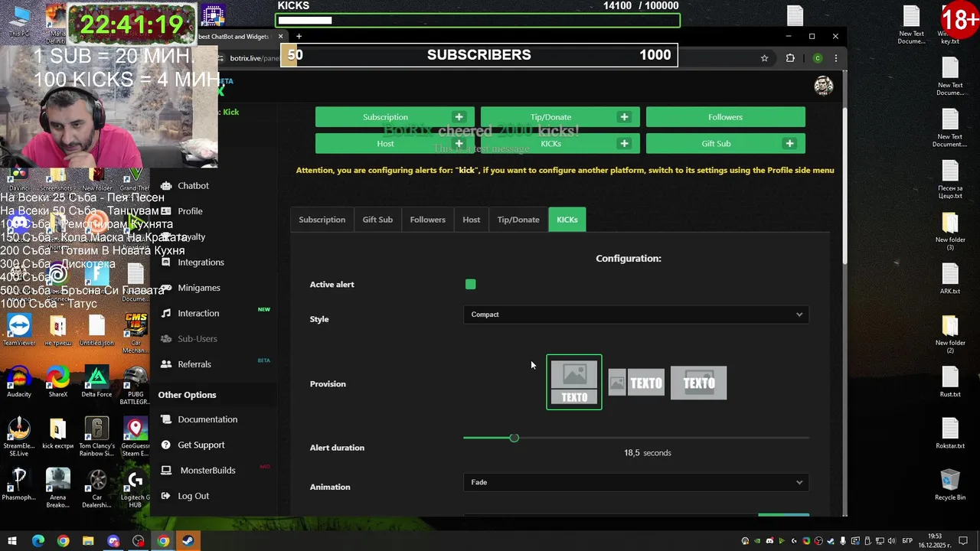
Task: Select the Audacity desktop shortcut
Action: tap(19, 382)
